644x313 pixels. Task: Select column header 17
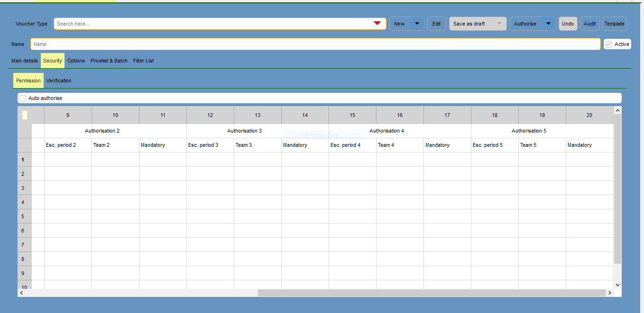pyautogui.click(x=447, y=115)
